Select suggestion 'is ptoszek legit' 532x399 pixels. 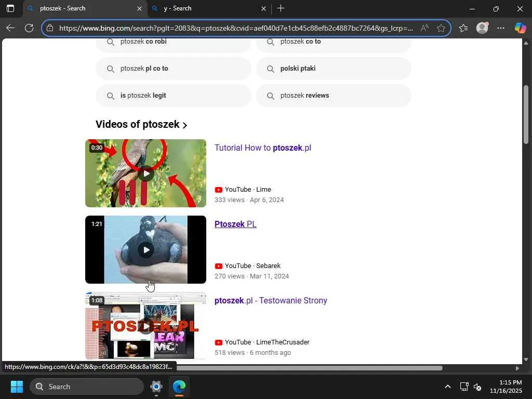click(174, 96)
